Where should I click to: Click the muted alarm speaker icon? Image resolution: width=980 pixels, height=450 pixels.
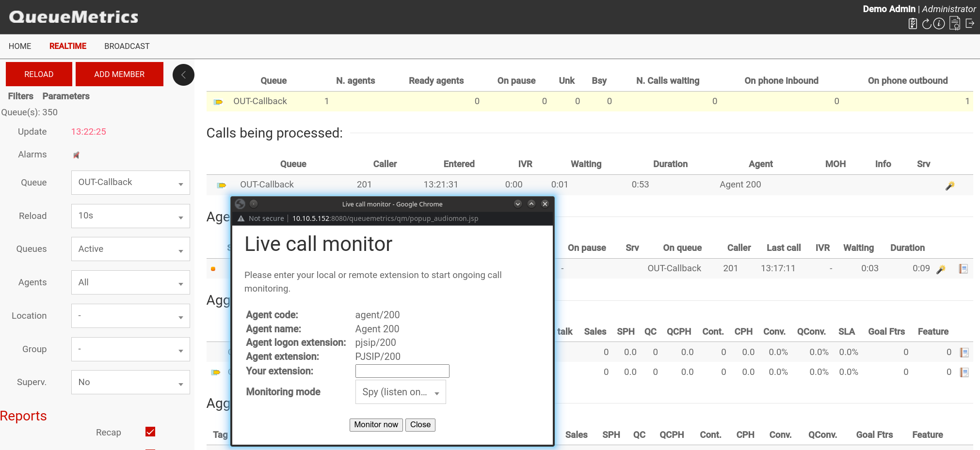click(76, 155)
